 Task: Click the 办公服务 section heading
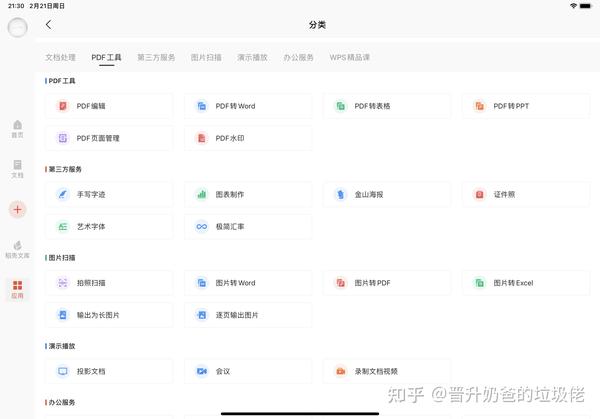pyautogui.click(x=62, y=402)
